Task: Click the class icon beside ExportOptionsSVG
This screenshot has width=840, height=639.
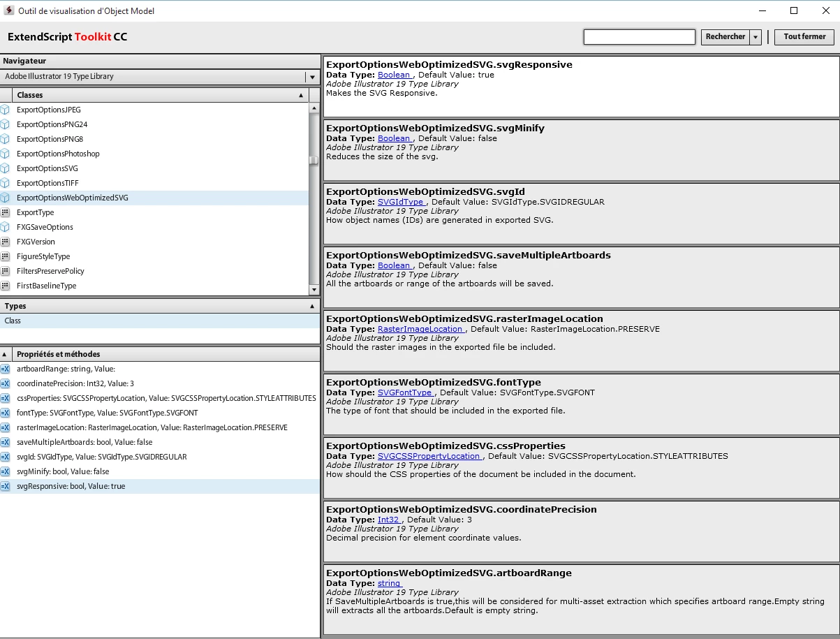Action: [6, 168]
